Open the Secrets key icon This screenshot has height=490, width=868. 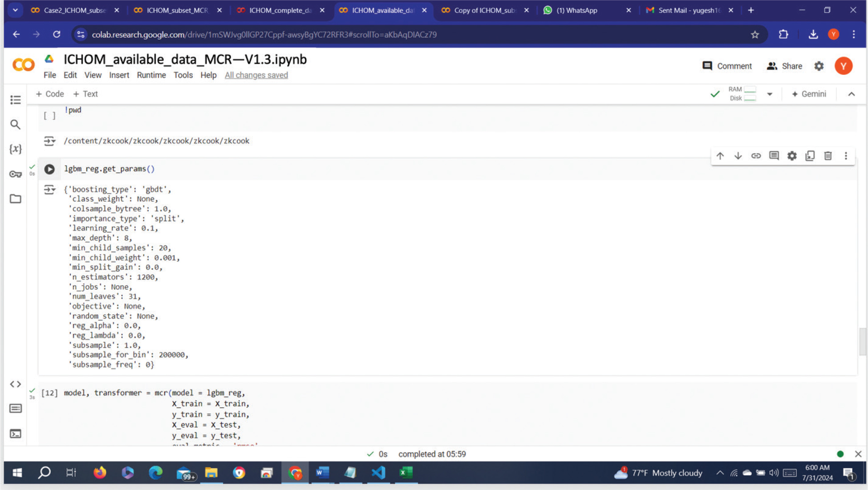point(16,174)
